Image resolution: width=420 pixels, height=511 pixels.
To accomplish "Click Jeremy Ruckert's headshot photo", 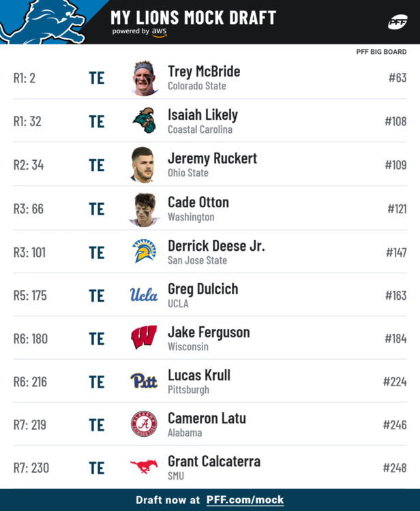I will coord(143,165).
